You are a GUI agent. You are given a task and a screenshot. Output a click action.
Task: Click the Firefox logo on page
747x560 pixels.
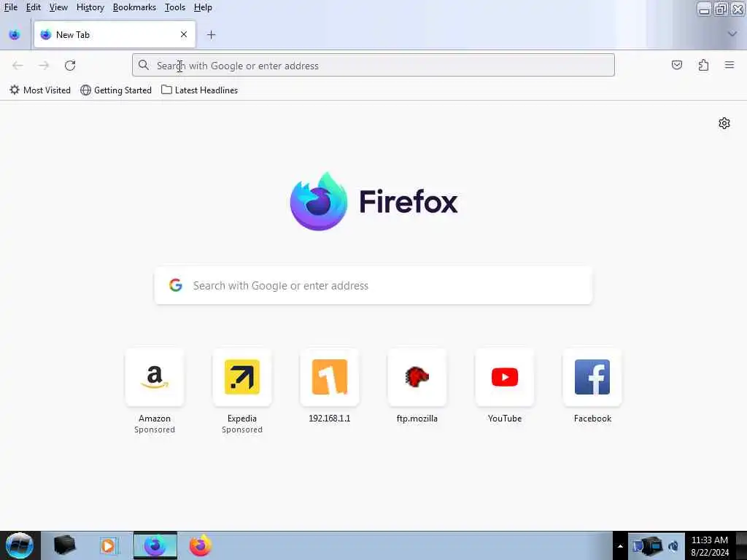point(373,201)
